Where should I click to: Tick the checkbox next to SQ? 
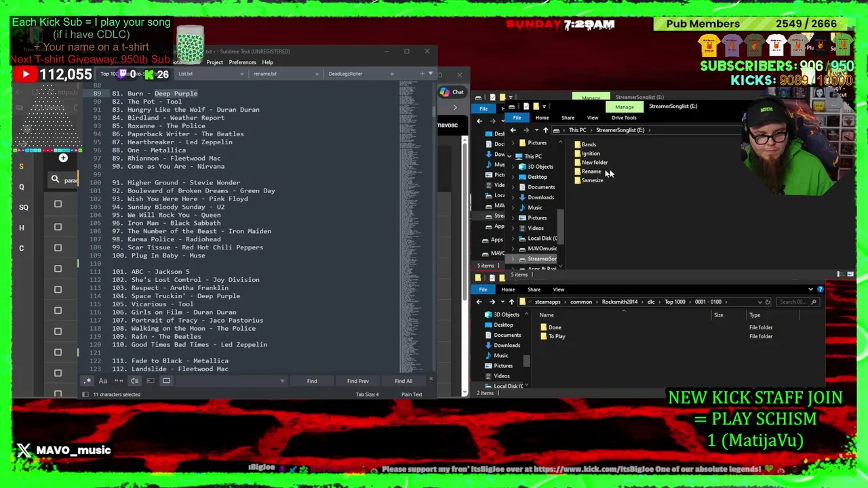point(58,204)
